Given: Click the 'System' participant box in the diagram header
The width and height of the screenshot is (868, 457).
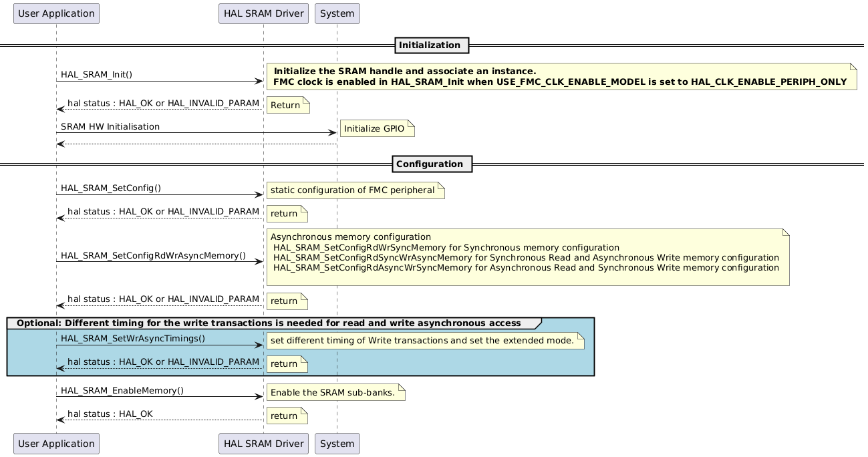Looking at the screenshot, I should pos(337,13).
